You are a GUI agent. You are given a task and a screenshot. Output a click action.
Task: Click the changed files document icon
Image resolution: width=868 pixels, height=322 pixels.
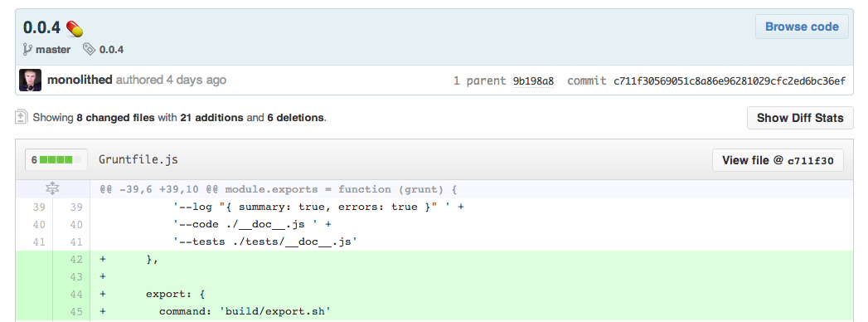(22, 118)
